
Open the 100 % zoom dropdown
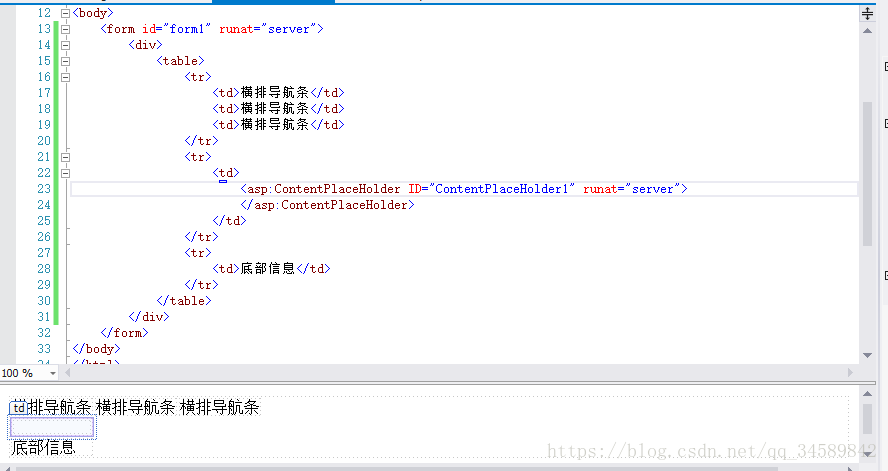point(53,373)
